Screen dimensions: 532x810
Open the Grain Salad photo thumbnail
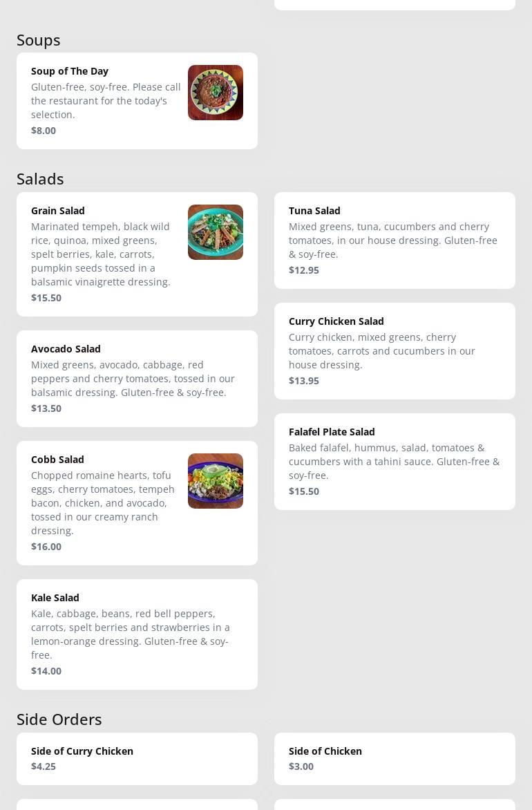click(x=215, y=232)
